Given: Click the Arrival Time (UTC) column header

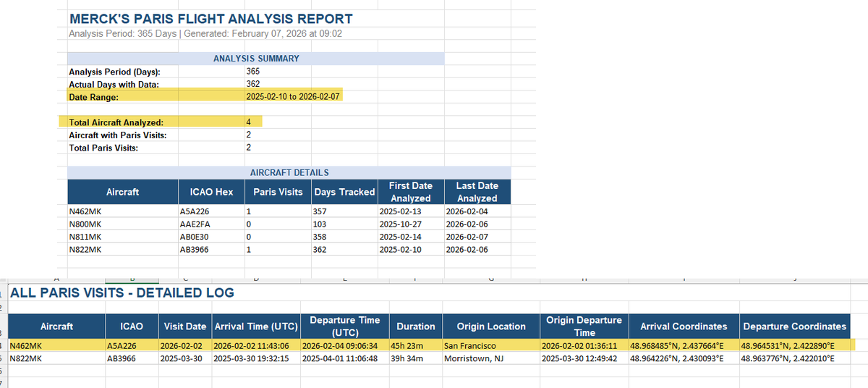Looking at the screenshot, I should (255, 326).
